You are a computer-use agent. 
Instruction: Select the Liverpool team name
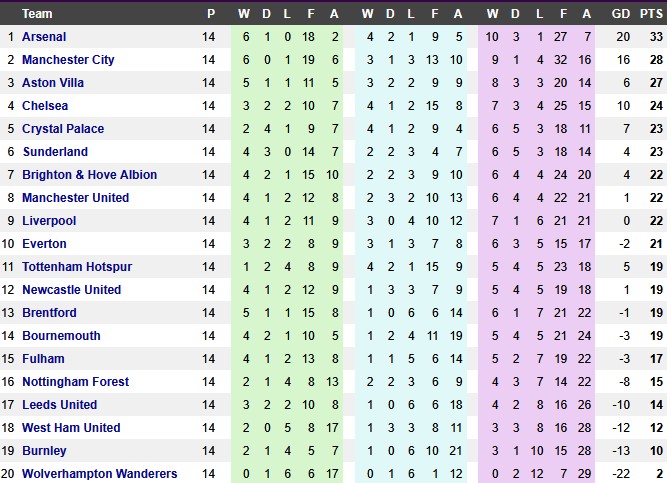(49, 220)
